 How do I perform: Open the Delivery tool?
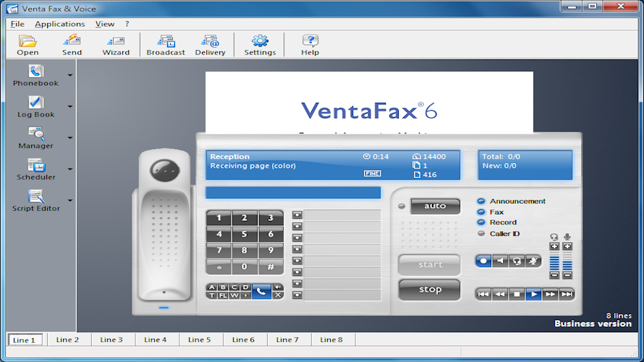(x=210, y=45)
